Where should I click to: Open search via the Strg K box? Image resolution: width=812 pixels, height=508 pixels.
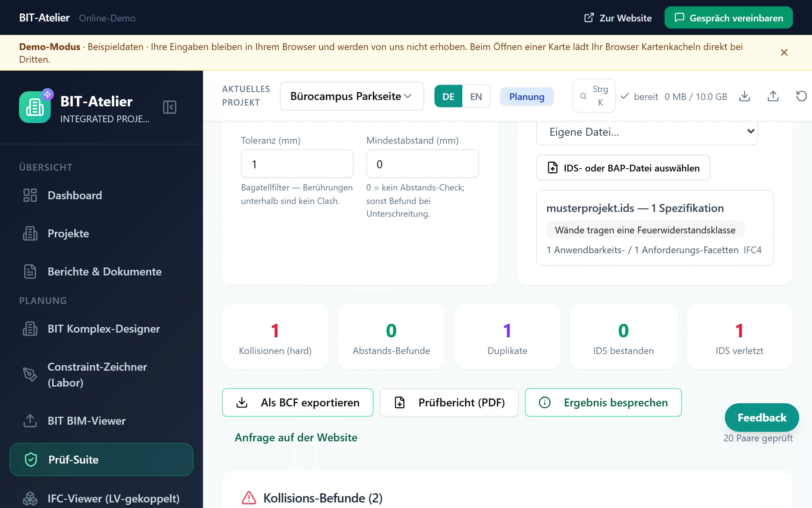pyautogui.click(x=594, y=96)
